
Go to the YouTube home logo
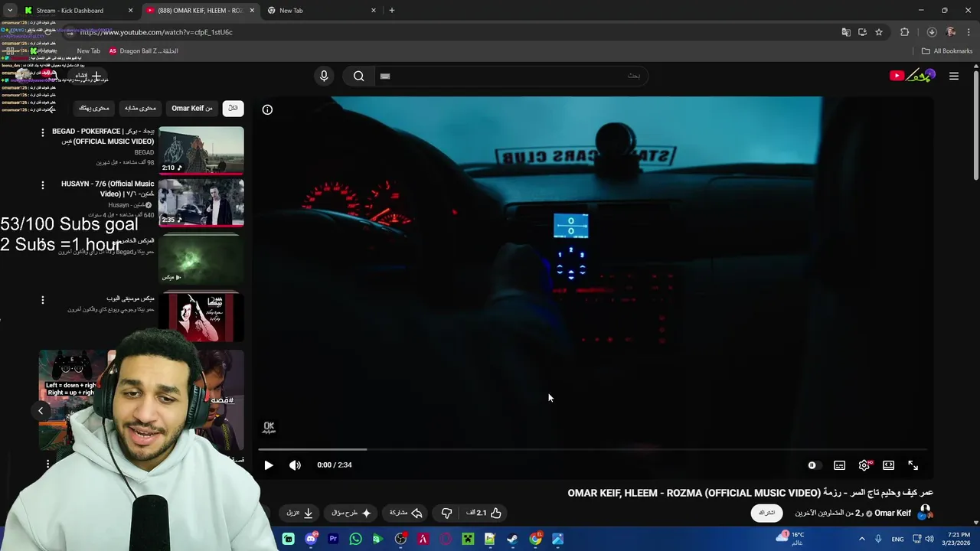point(913,76)
